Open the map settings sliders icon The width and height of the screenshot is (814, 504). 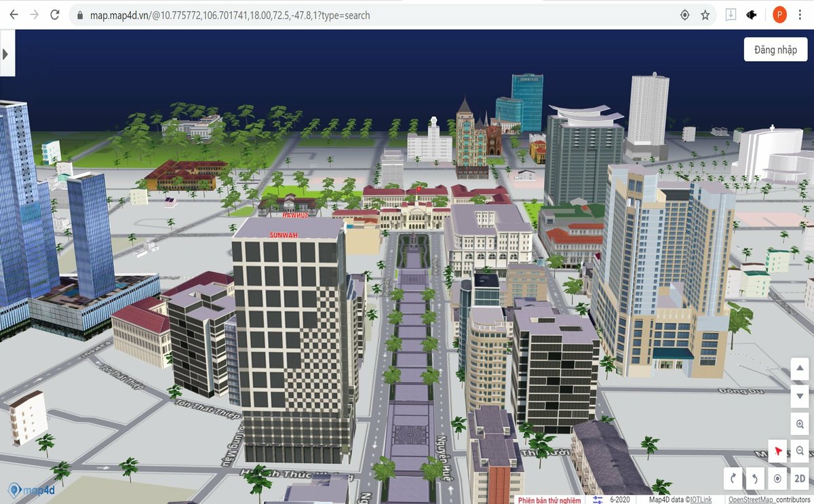click(598, 500)
